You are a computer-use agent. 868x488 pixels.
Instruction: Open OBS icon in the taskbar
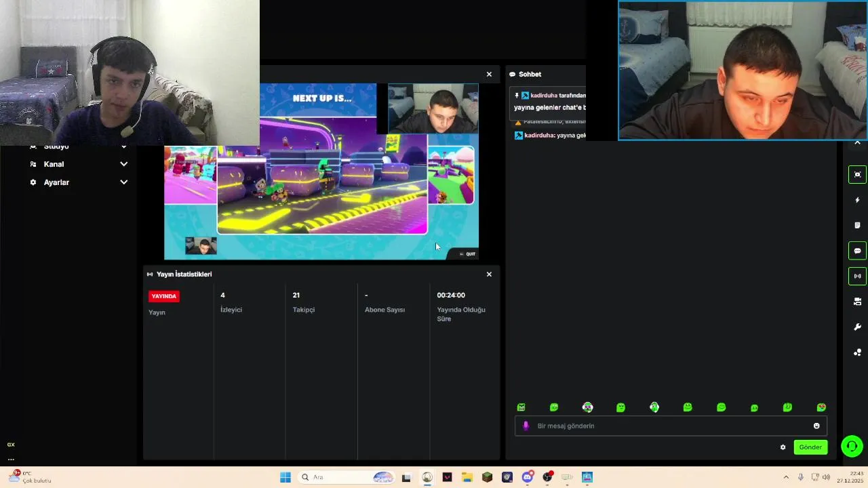click(547, 477)
